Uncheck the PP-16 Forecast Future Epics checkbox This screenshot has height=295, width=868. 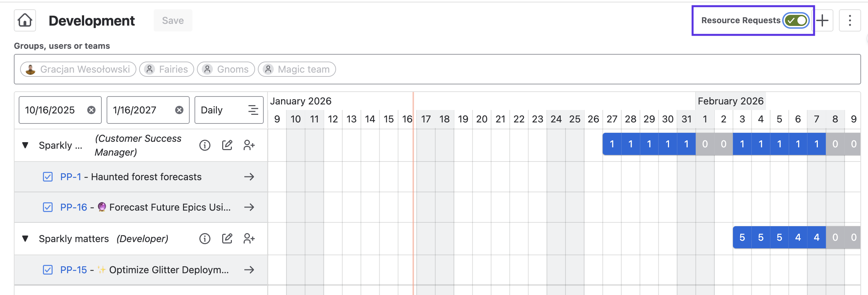(48, 207)
